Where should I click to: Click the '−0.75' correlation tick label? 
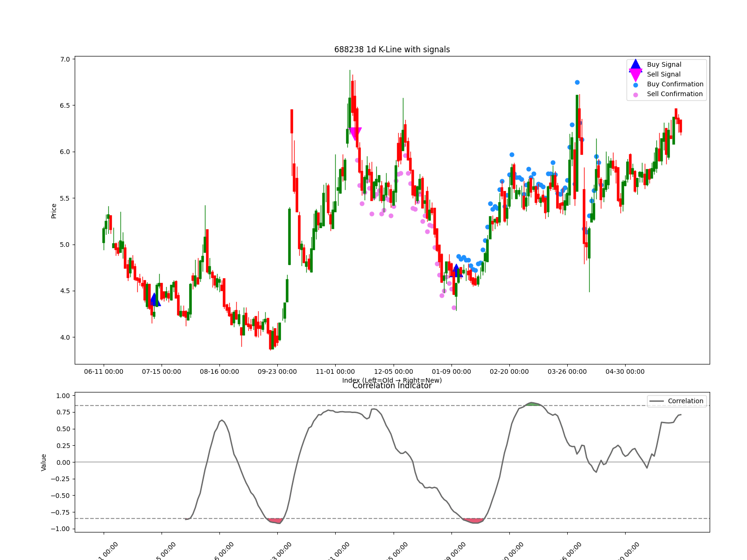pyautogui.click(x=60, y=512)
